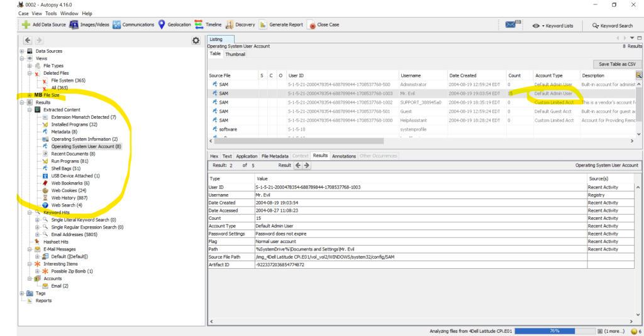This screenshot has width=644, height=336.
Task: Collapse the Extracted Content node
Action: point(29,110)
